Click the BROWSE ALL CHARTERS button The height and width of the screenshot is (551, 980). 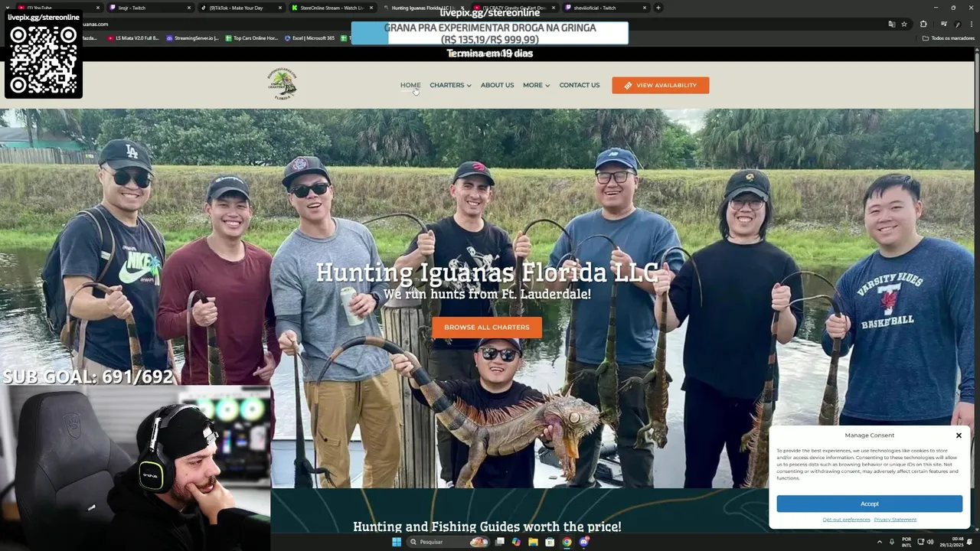(487, 327)
